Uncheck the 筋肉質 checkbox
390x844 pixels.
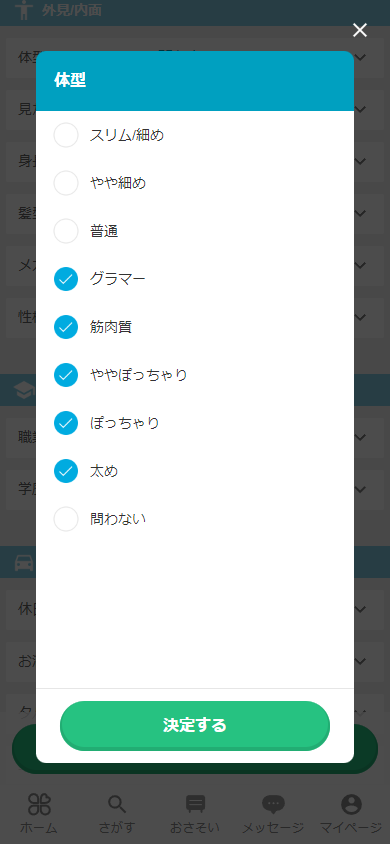pos(66,327)
